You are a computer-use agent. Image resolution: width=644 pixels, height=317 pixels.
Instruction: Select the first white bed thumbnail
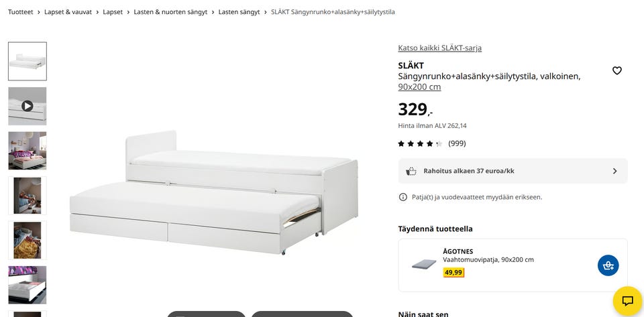[27, 61]
